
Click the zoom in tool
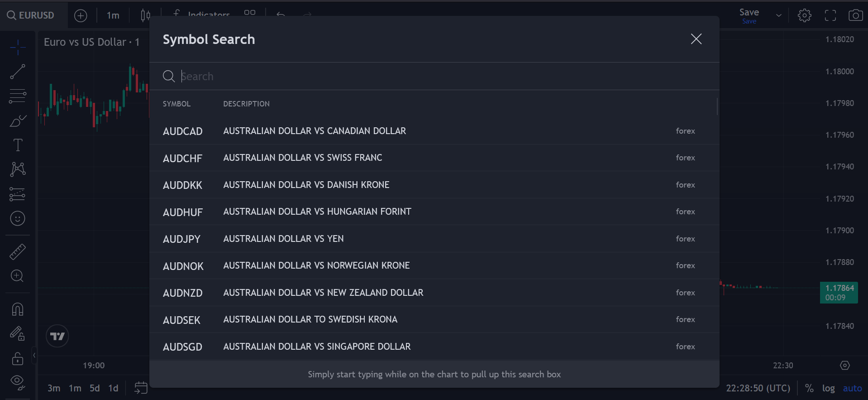tap(18, 276)
